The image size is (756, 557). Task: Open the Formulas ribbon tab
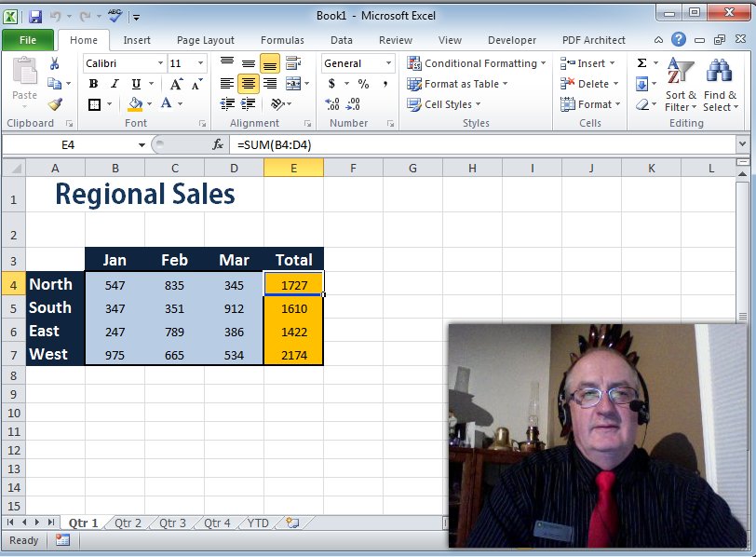[x=281, y=40]
